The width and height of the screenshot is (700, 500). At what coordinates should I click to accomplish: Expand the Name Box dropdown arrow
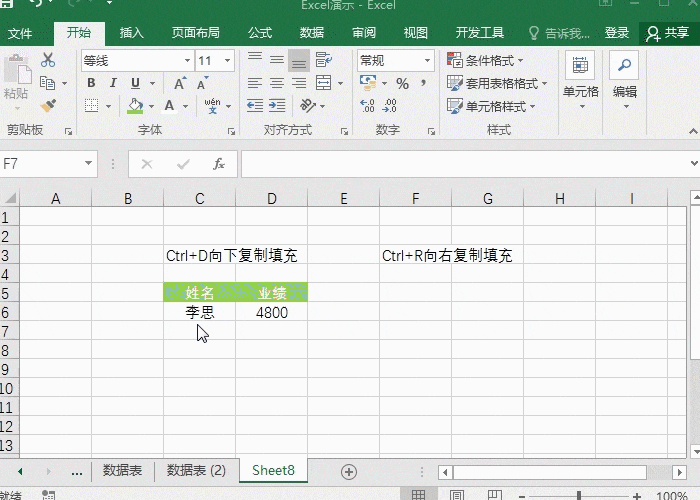pyautogui.click(x=88, y=163)
